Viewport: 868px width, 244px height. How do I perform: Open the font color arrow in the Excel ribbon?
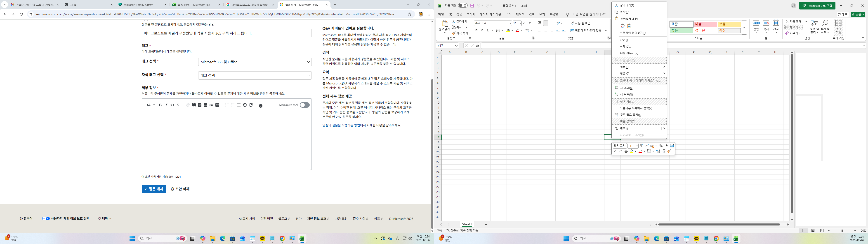click(x=521, y=31)
